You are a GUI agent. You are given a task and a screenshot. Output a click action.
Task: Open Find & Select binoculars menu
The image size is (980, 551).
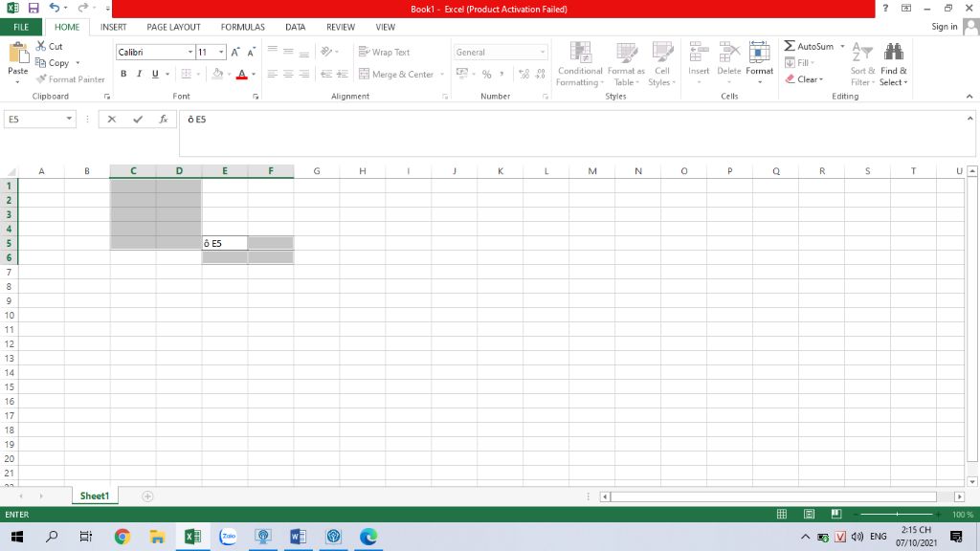894,64
